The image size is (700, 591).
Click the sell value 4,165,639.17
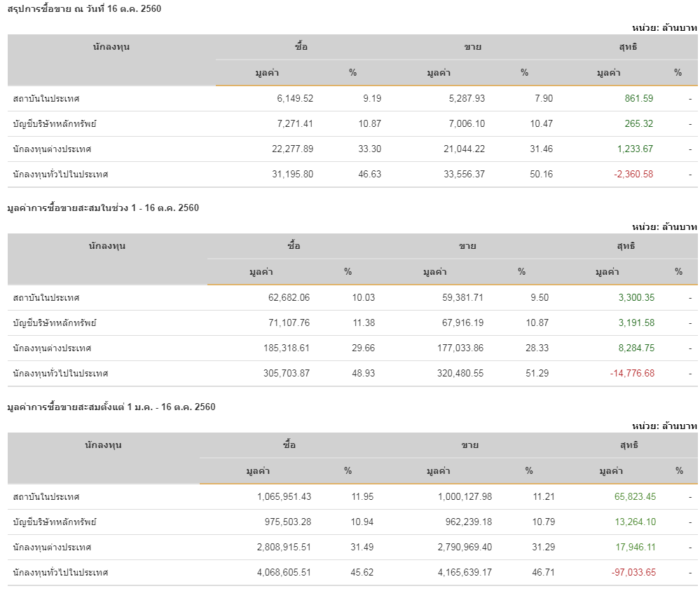[x=455, y=573]
